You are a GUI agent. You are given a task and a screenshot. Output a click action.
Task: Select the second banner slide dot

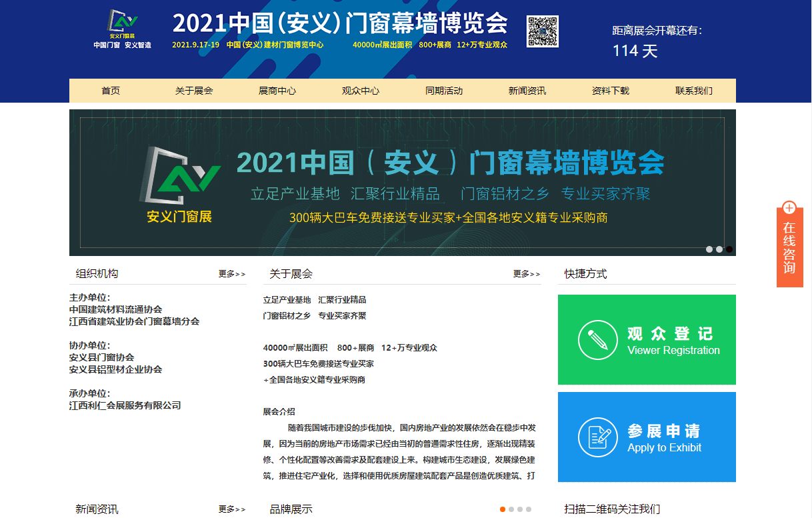click(719, 249)
